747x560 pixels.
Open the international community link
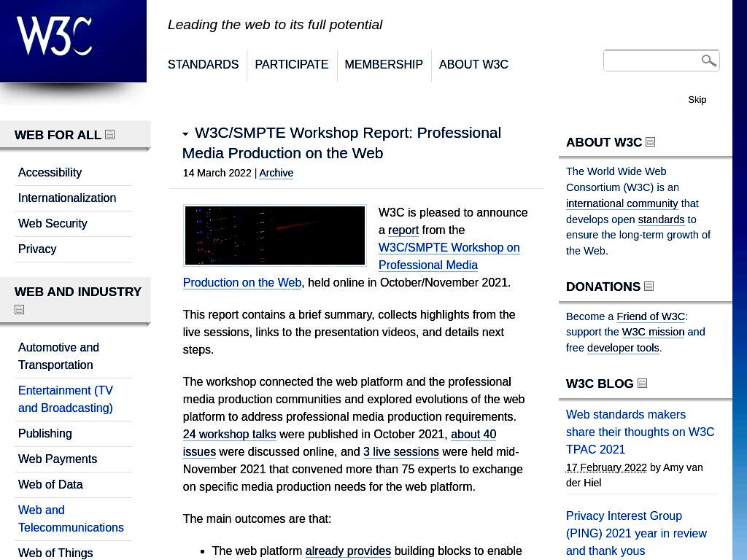pyautogui.click(x=622, y=203)
